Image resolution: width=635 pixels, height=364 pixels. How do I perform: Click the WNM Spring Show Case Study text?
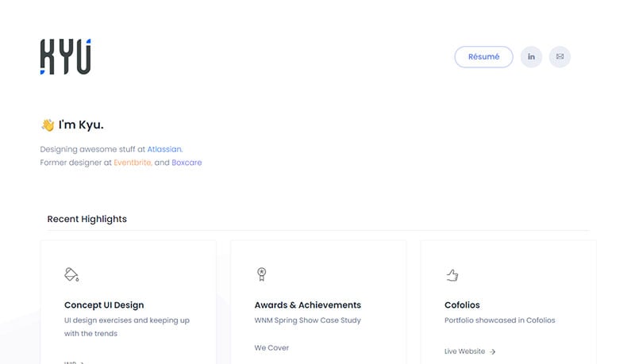[x=307, y=320]
